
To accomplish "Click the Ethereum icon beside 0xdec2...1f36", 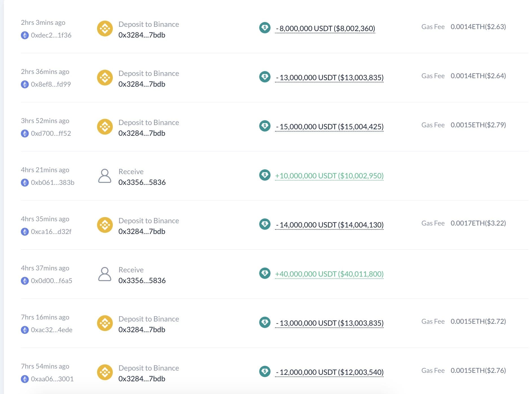I will click(25, 35).
